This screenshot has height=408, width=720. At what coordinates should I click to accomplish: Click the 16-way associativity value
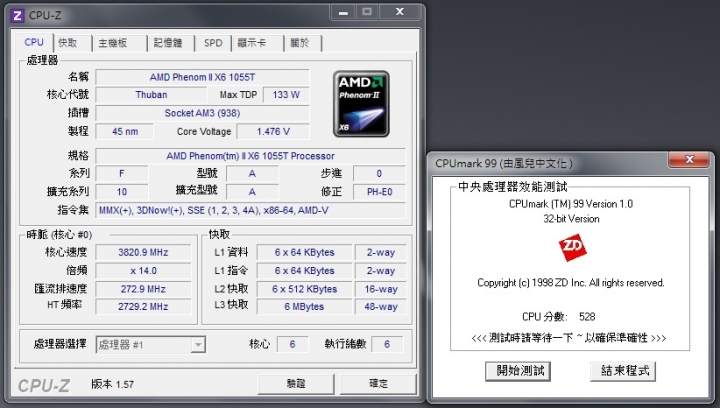381,289
